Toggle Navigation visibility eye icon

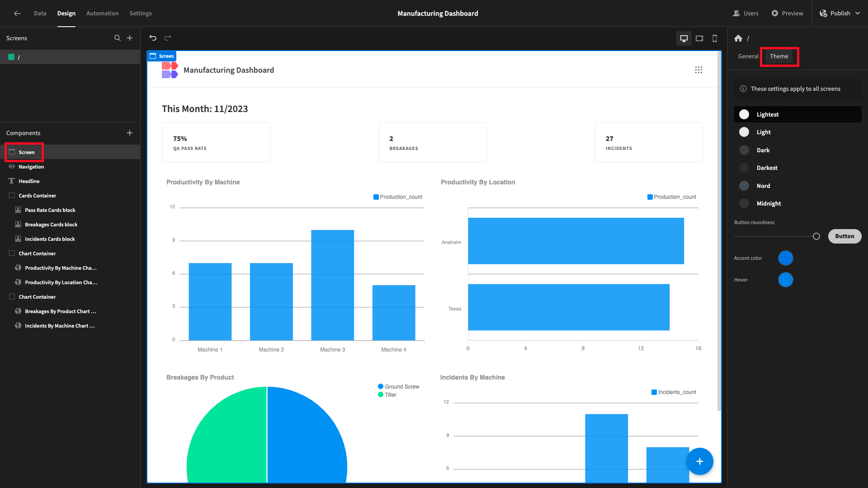click(12, 167)
